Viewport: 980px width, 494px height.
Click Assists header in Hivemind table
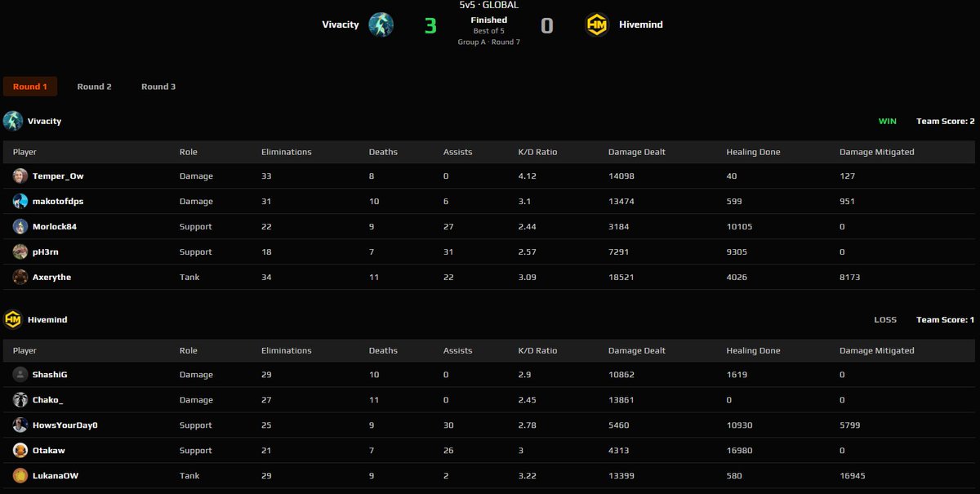tap(457, 350)
